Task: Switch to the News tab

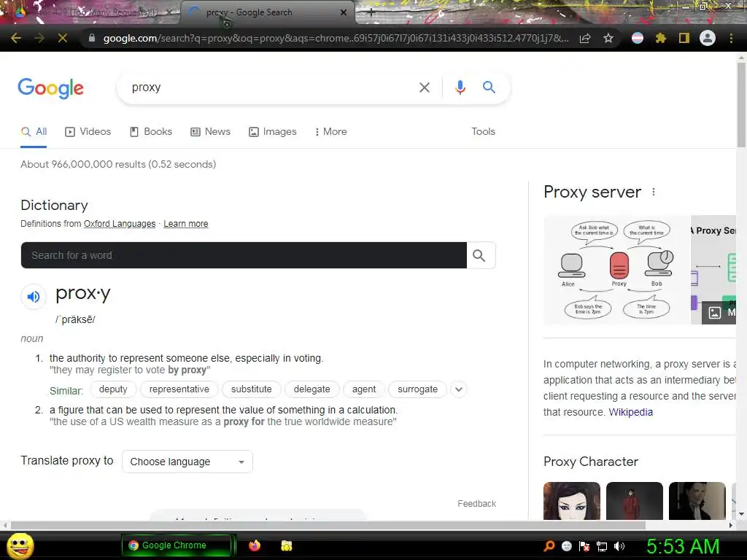Action: click(211, 131)
